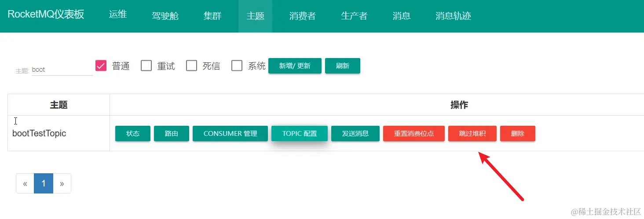Click the 主题 column header
This screenshot has width=644, height=219.
(59, 105)
